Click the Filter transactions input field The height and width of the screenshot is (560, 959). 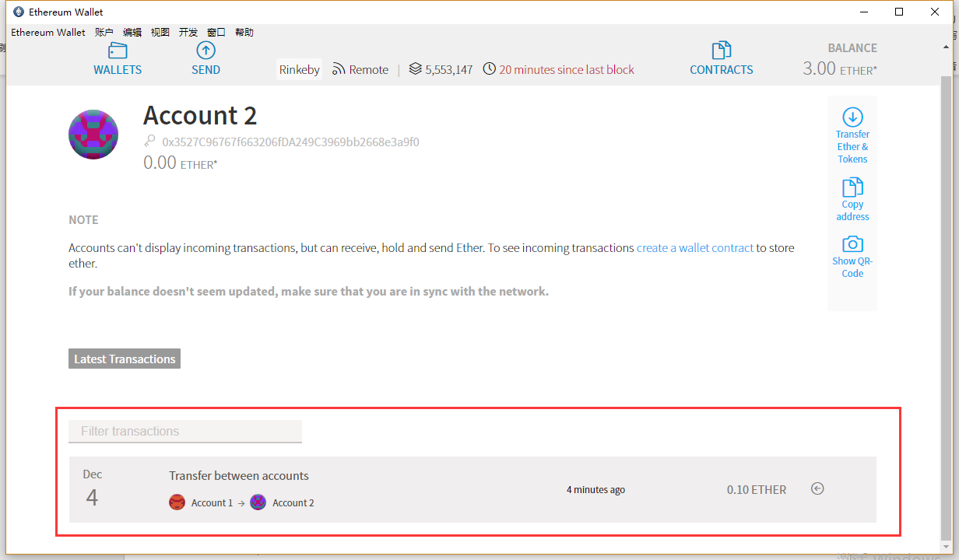(185, 432)
